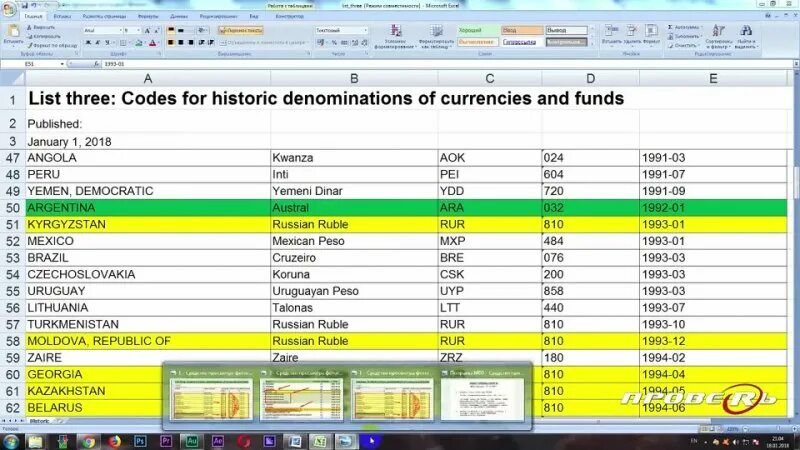The height and width of the screenshot is (450, 800).
Task: Click the increase indent icon
Action: coord(210,43)
